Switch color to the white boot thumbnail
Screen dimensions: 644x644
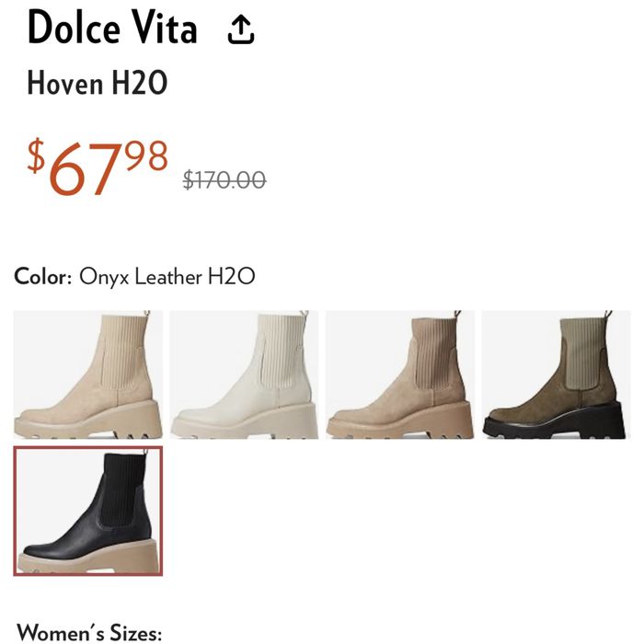click(x=244, y=374)
